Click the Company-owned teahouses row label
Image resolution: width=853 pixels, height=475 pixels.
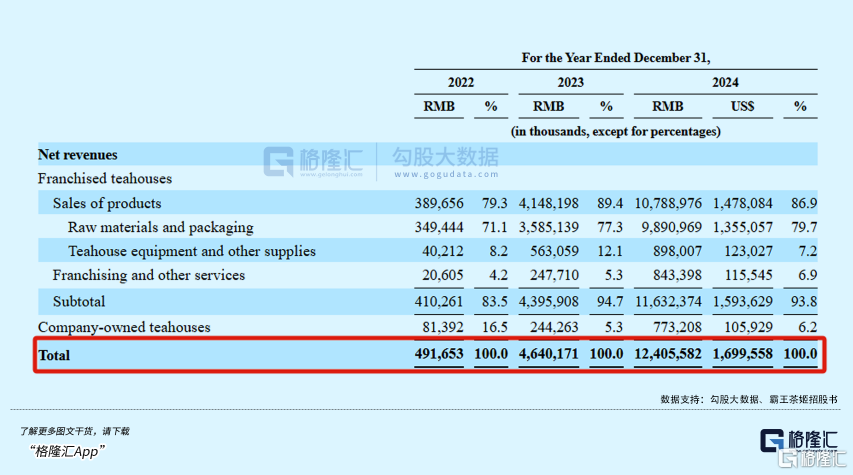pyautogui.click(x=124, y=327)
